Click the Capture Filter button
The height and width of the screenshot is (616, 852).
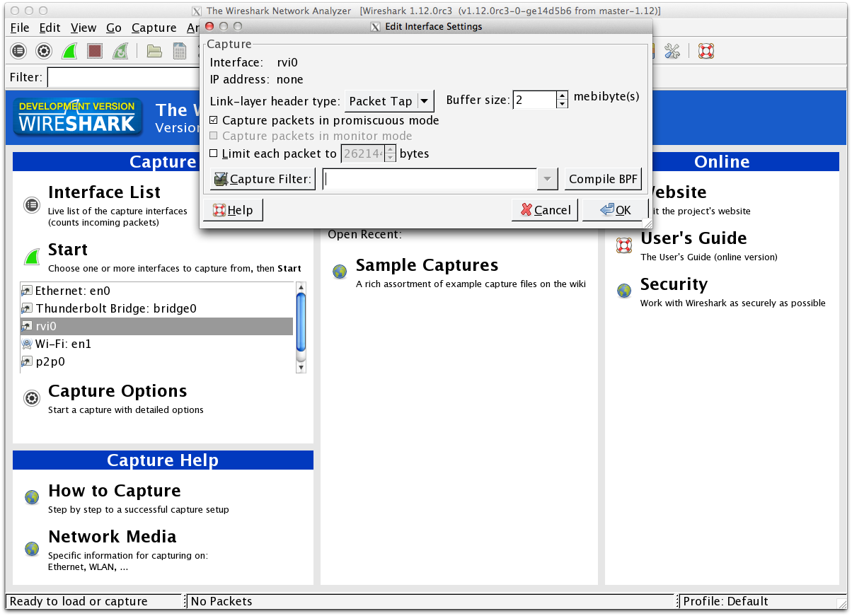tap(263, 180)
